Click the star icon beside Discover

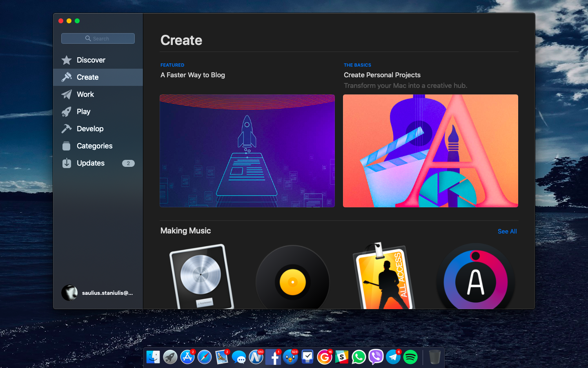67,60
